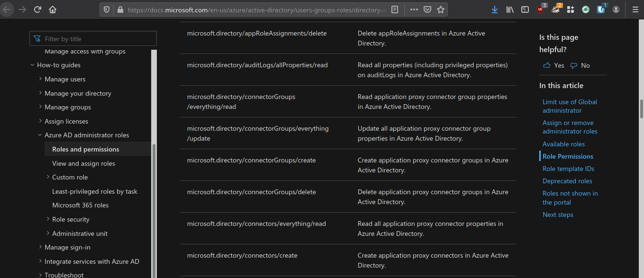The width and height of the screenshot is (644, 278).
Task: Expand the Administrative unit node
Action: (48, 233)
